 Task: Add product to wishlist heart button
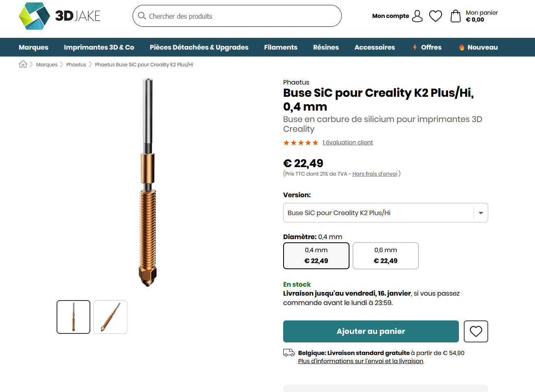point(476,331)
